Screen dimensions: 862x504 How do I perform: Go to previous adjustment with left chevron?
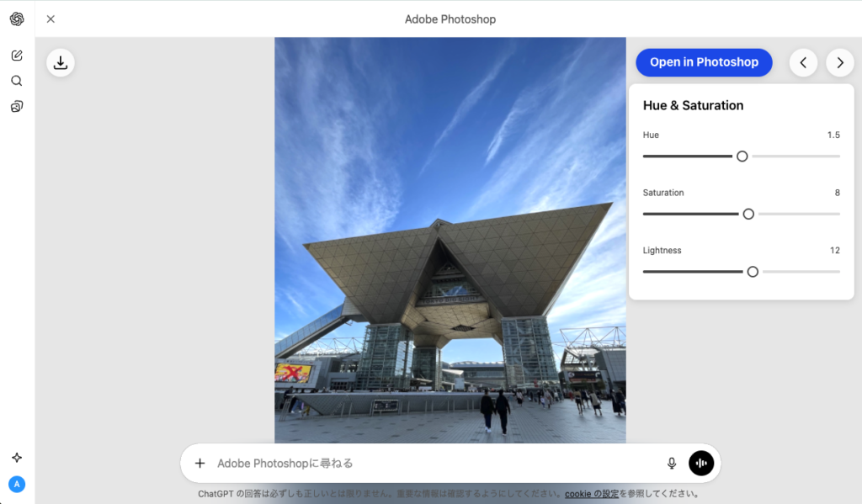pyautogui.click(x=803, y=62)
